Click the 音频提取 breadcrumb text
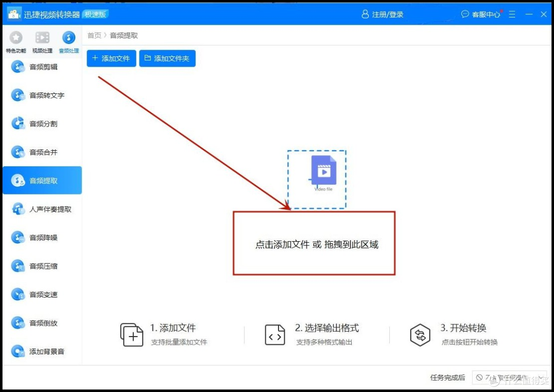 pyautogui.click(x=124, y=35)
